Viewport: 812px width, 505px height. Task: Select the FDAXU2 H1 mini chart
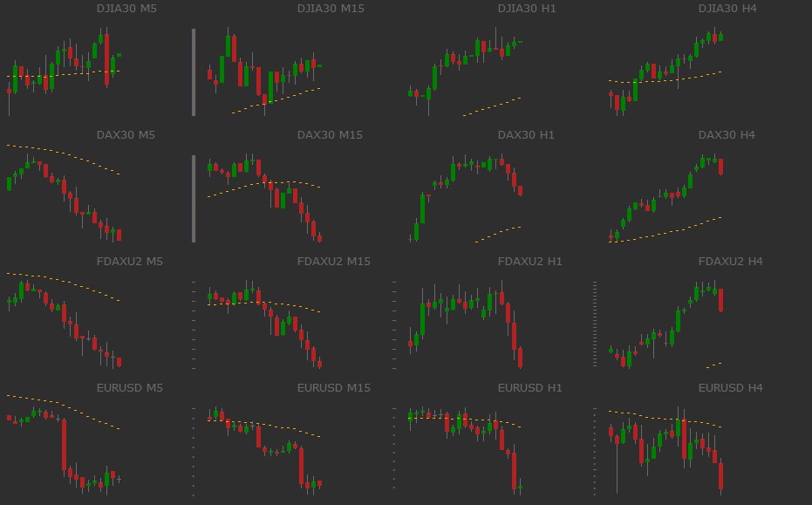[465, 320]
